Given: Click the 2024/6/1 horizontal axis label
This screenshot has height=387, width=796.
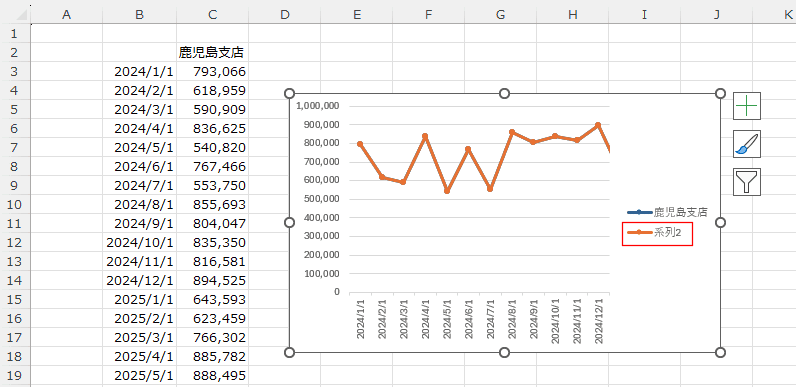Looking at the screenshot, I should [469, 319].
